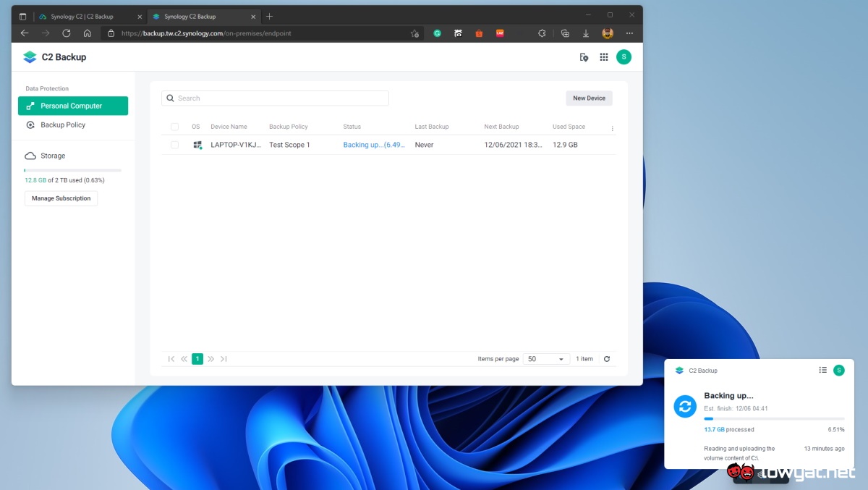Refresh the device list with the reload icon
Image resolution: width=868 pixels, height=490 pixels.
(x=607, y=359)
